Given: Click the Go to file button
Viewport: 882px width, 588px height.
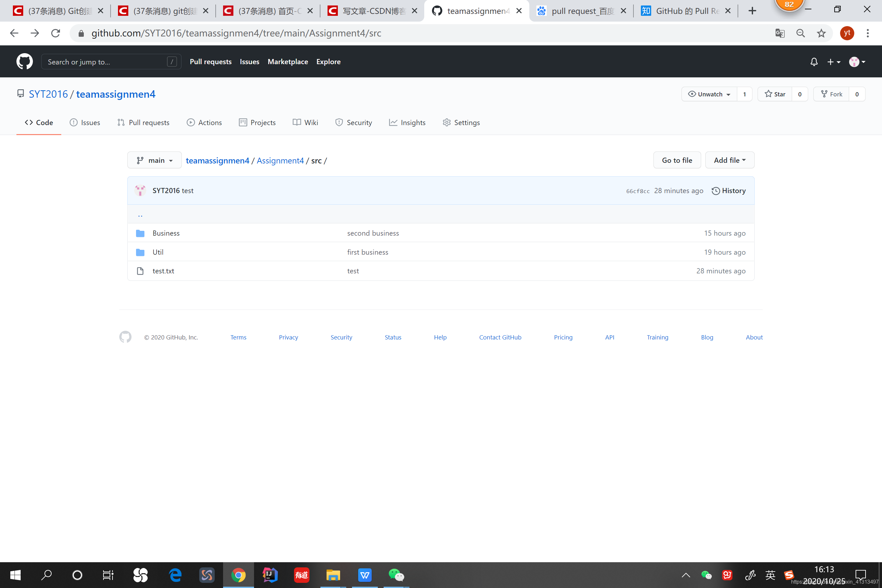Looking at the screenshot, I should click(x=677, y=160).
